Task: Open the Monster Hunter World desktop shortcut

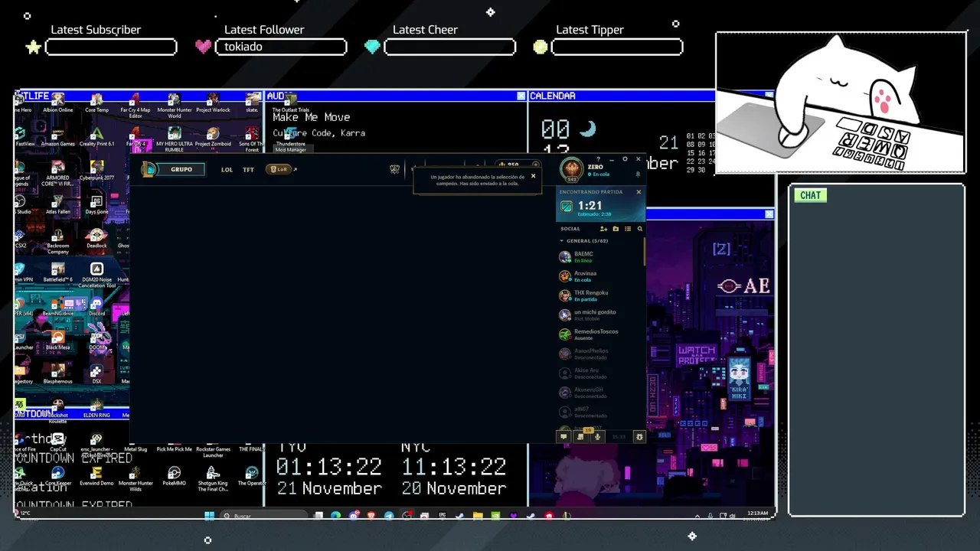Action: [175, 105]
